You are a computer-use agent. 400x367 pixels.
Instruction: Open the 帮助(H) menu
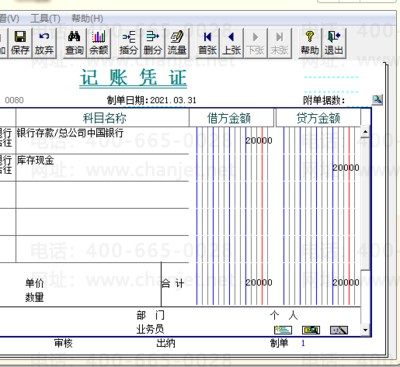pos(87,18)
